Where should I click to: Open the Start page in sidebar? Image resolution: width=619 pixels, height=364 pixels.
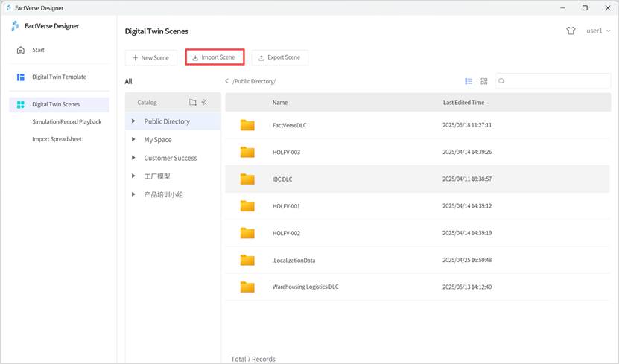click(38, 50)
